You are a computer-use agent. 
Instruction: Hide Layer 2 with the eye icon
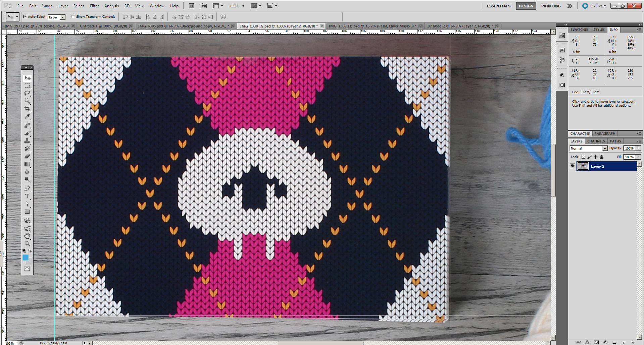coord(573,166)
